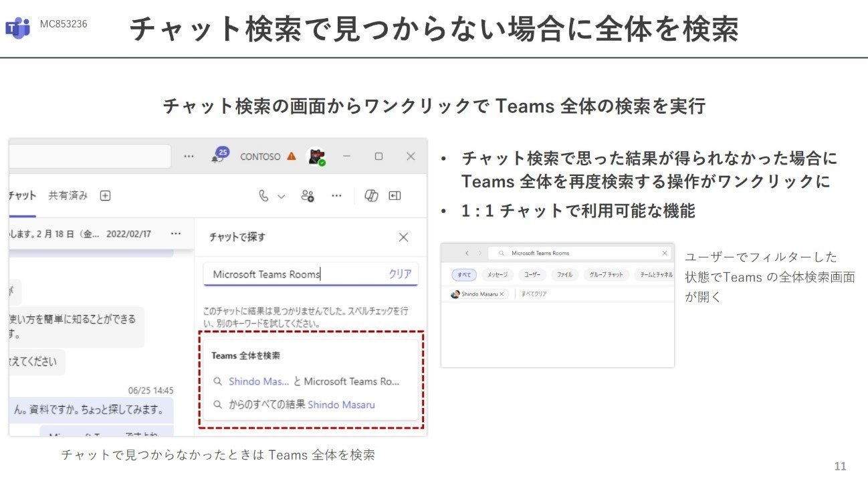The width and height of the screenshot is (868, 487).
Task: Select からのすべての結果 Shindo Masaru suggestion
Action: [294, 405]
